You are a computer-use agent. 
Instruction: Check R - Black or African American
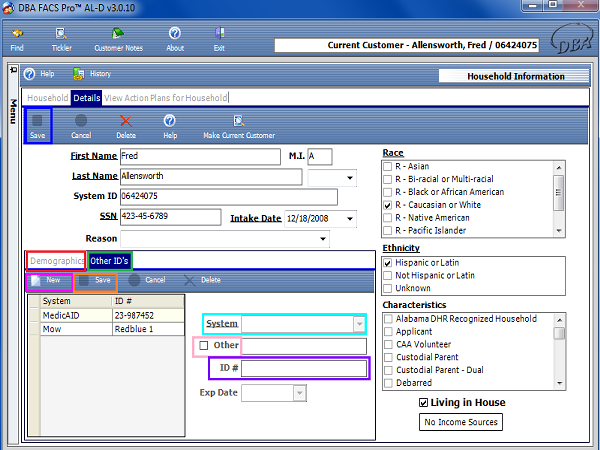point(388,192)
